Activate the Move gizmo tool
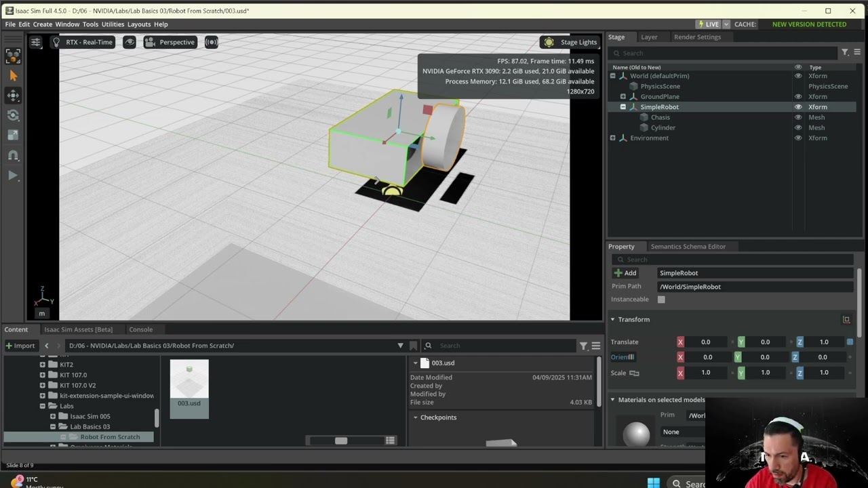 tap(13, 96)
